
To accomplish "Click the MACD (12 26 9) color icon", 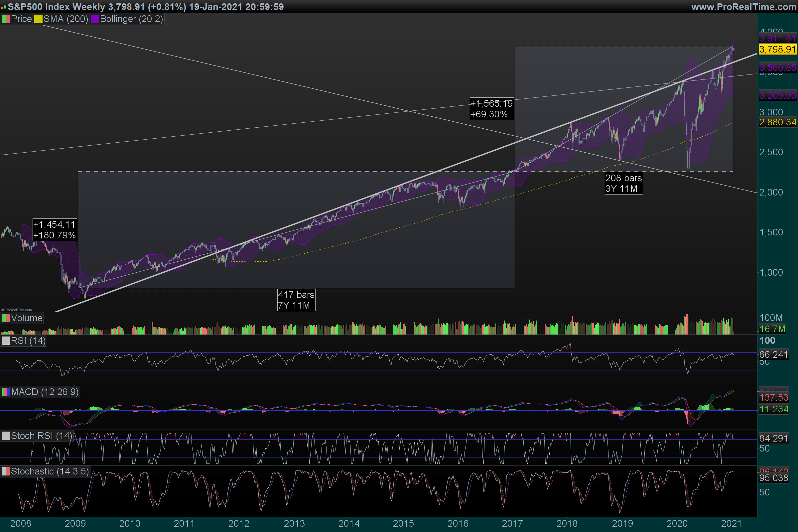I will coord(6,392).
